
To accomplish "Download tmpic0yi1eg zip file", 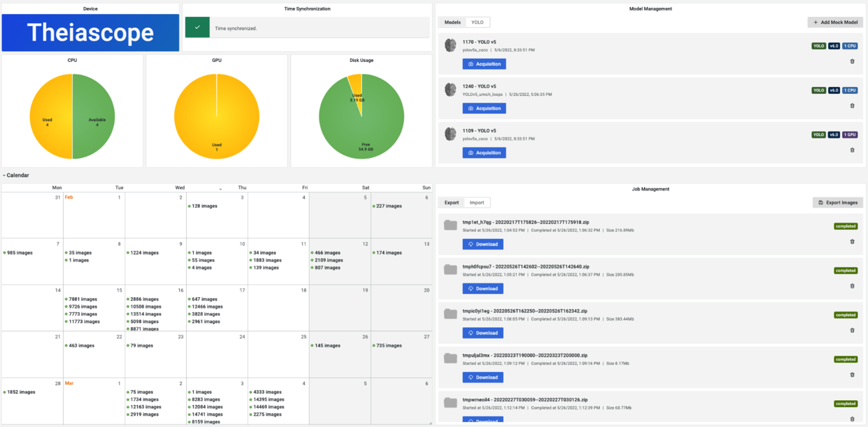I will tap(483, 333).
